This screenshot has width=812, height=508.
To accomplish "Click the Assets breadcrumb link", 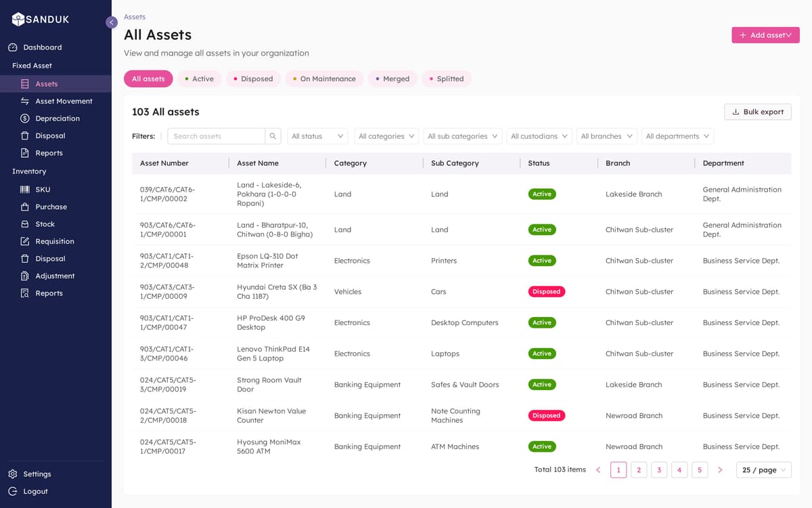I will (x=135, y=17).
